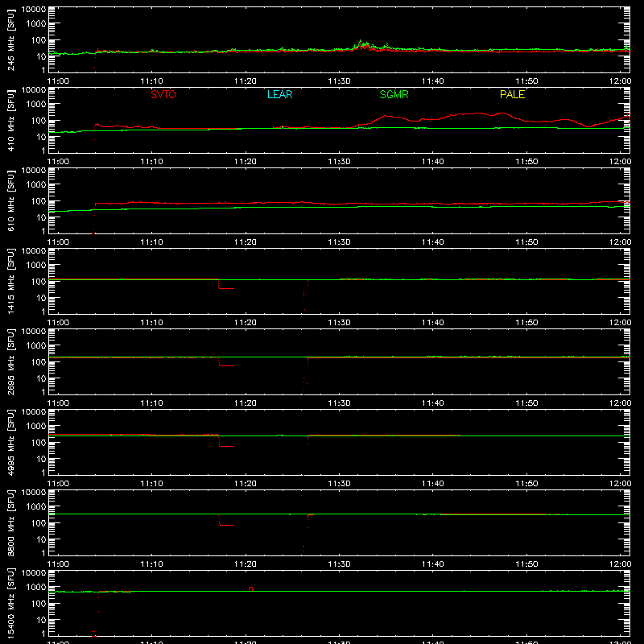Image resolution: width=644 pixels, height=644 pixels.
Task: Click the red SVTO station label
Action: point(163,94)
